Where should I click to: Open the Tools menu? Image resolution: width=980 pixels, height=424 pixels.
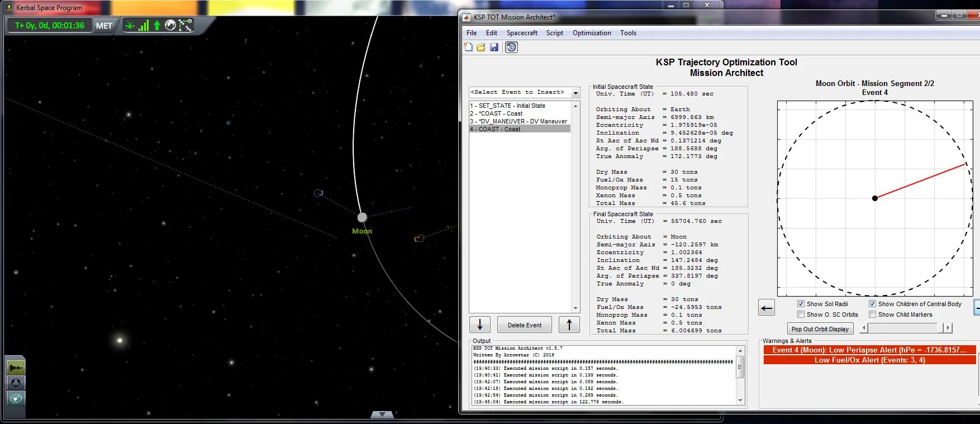(x=628, y=33)
